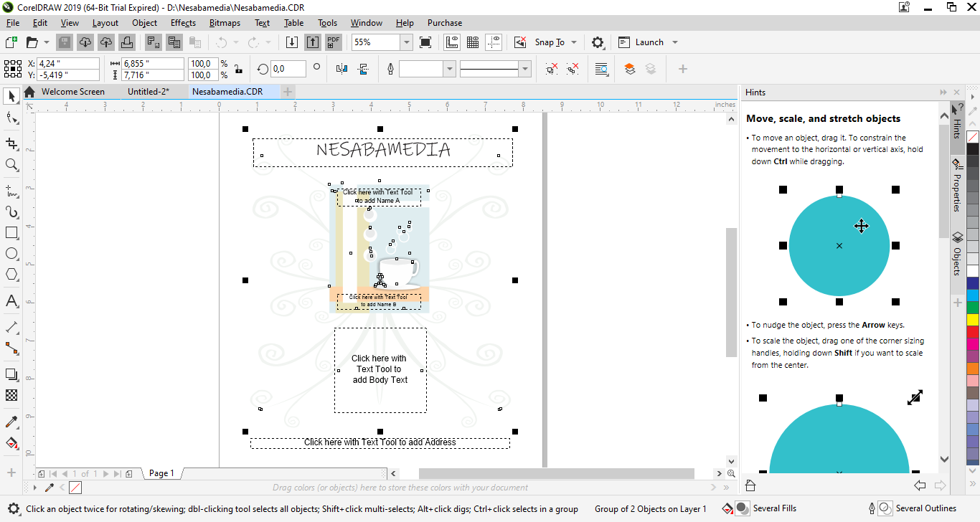Viewport: 980px width, 522px height.
Task: Pick the red swatch in color palette
Action: coord(973,332)
